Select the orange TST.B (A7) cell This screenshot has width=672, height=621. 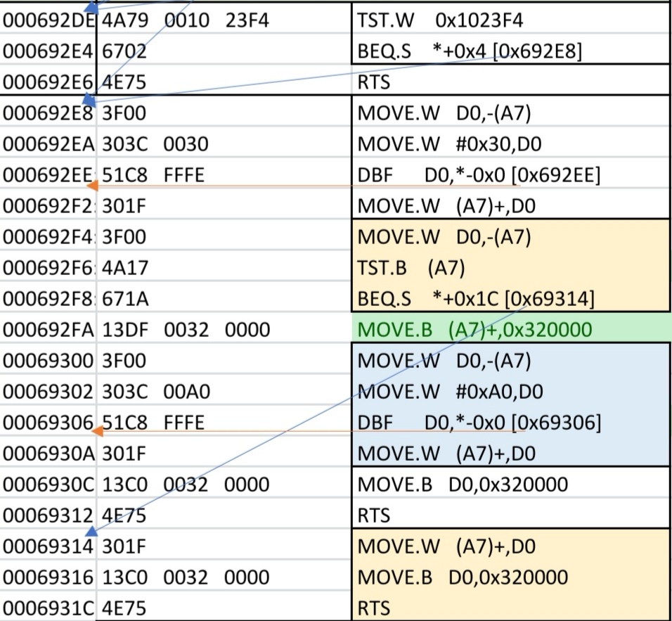511,268
